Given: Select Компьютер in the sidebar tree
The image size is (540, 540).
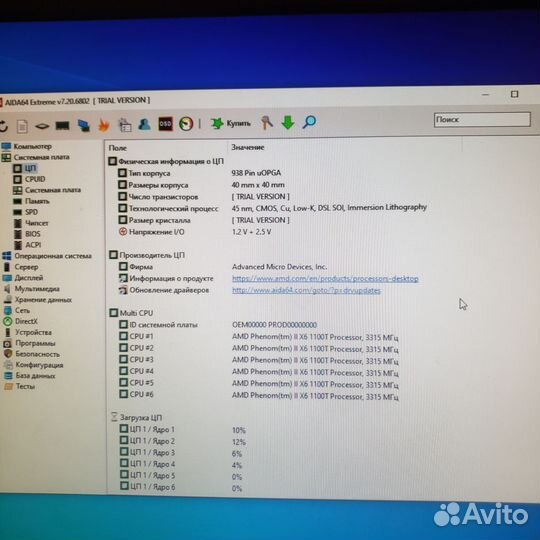Looking at the screenshot, I should (28, 147).
